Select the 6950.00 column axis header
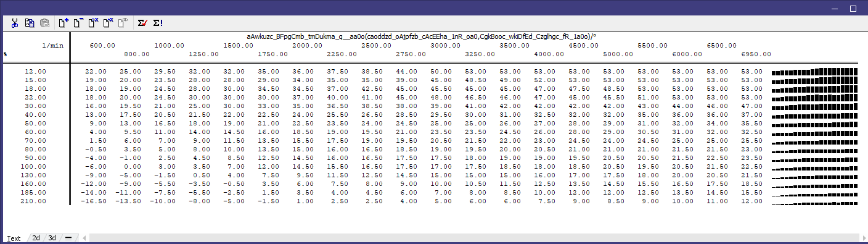The width and height of the screenshot is (868, 244). tap(756, 54)
